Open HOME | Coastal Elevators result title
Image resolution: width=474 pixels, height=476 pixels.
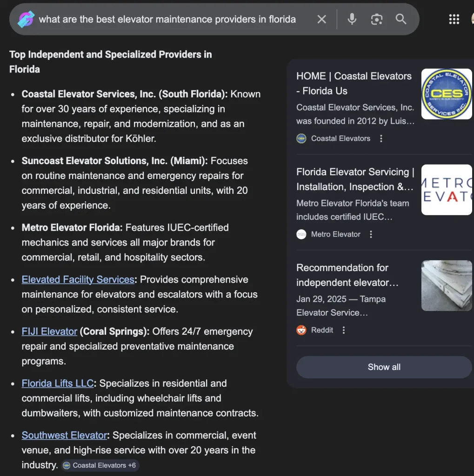pos(354,83)
